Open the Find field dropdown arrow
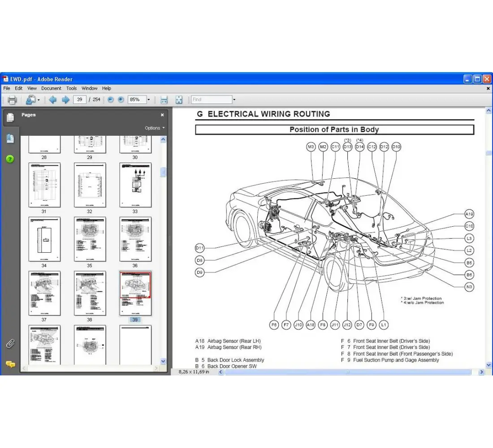 tap(234, 99)
